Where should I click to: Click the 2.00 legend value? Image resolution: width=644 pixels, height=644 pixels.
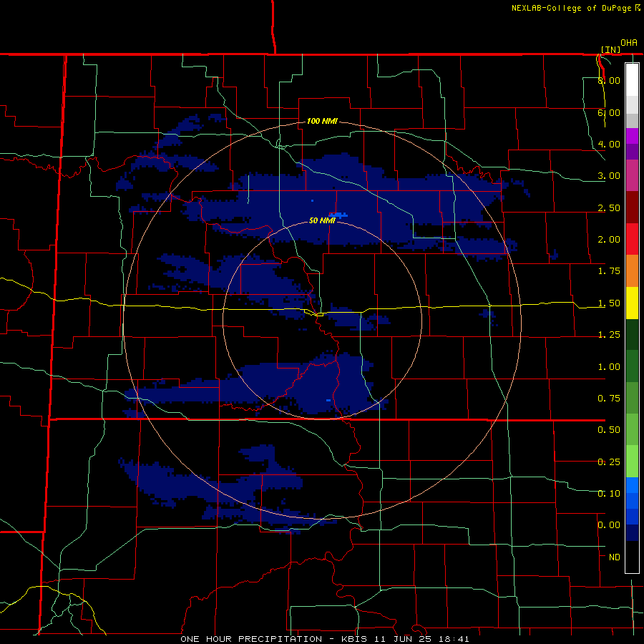pos(609,240)
